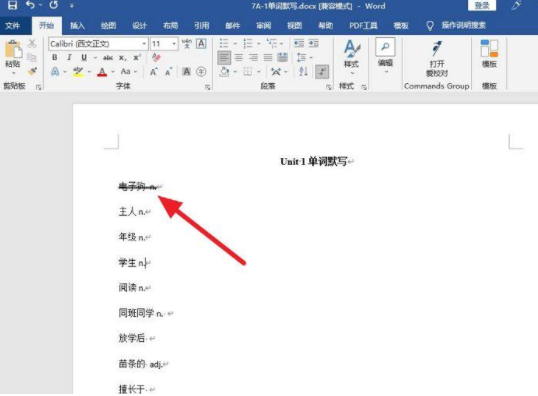This screenshot has height=396, width=538.
Task: Toggle show paragraph marks button
Action: (322, 71)
